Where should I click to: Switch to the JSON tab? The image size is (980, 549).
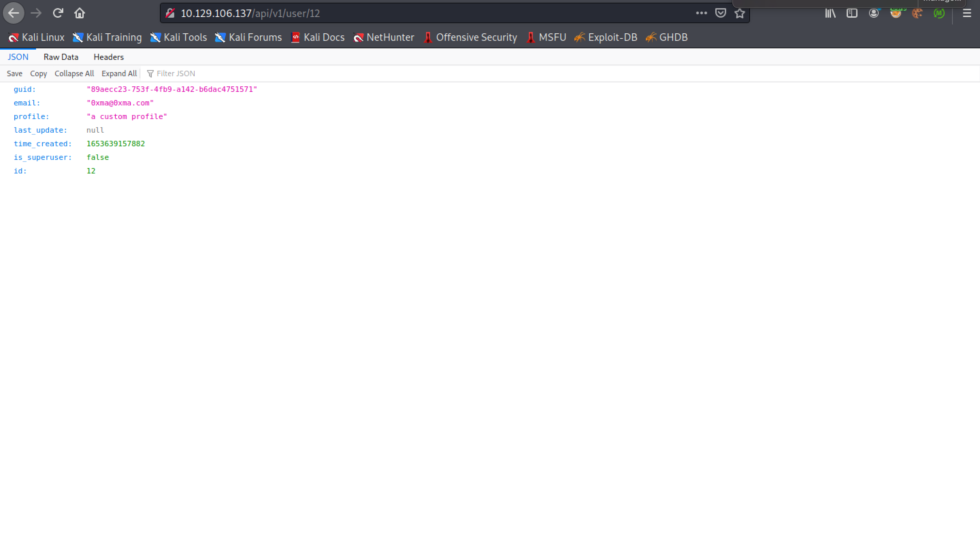click(18, 57)
